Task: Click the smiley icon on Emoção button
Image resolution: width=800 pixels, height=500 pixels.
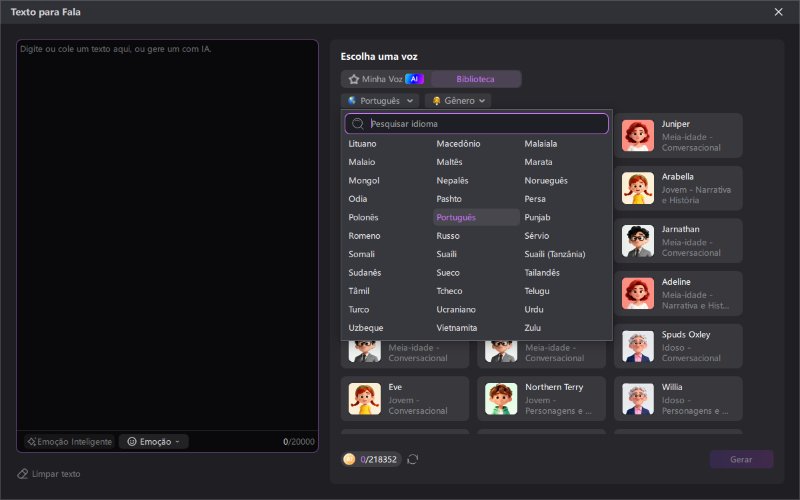Action: point(132,441)
